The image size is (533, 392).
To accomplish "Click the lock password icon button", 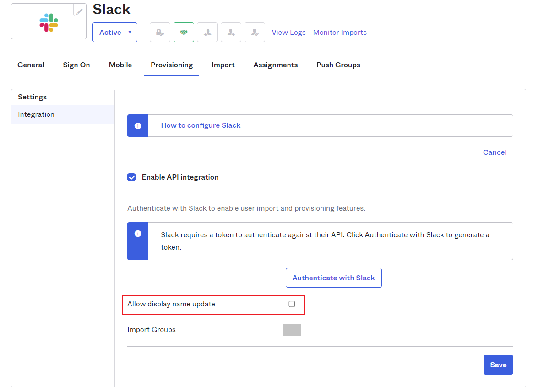I will tap(160, 33).
